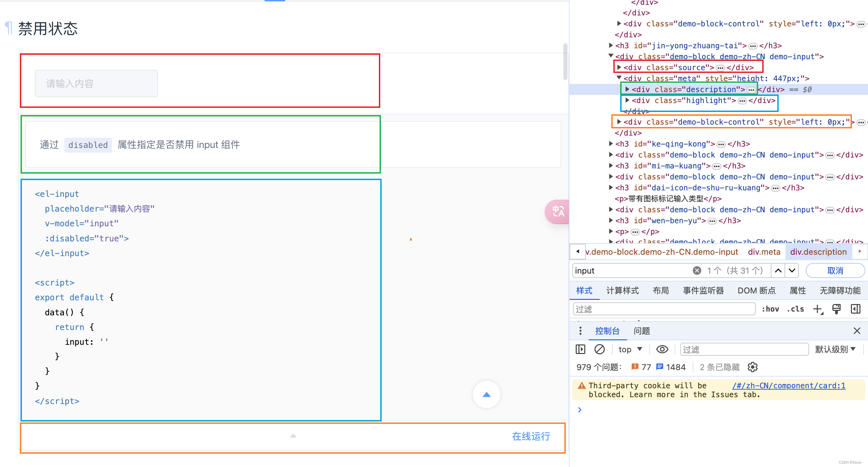Open 默认级别 log level dropdown
This screenshot has width=868, height=467.
pos(835,349)
